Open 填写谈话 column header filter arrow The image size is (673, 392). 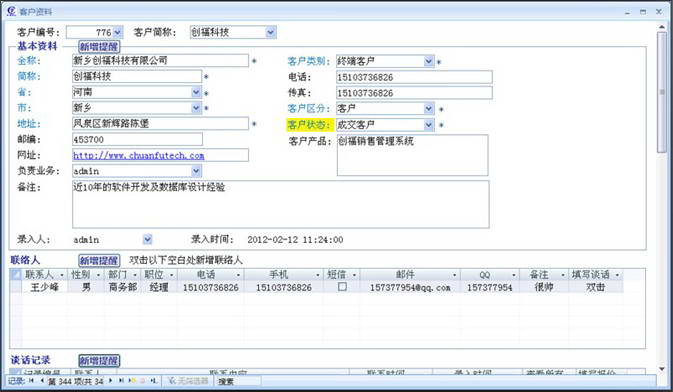pyautogui.click(x=617, y=275)
